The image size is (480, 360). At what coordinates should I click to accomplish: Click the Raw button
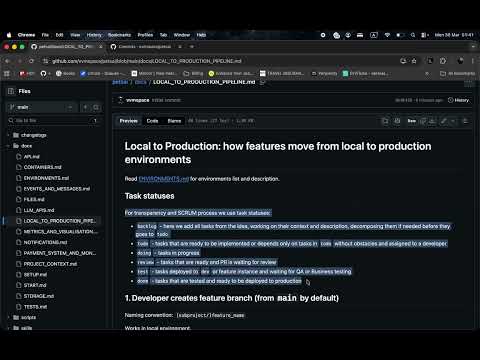click(x=412, y=121)
